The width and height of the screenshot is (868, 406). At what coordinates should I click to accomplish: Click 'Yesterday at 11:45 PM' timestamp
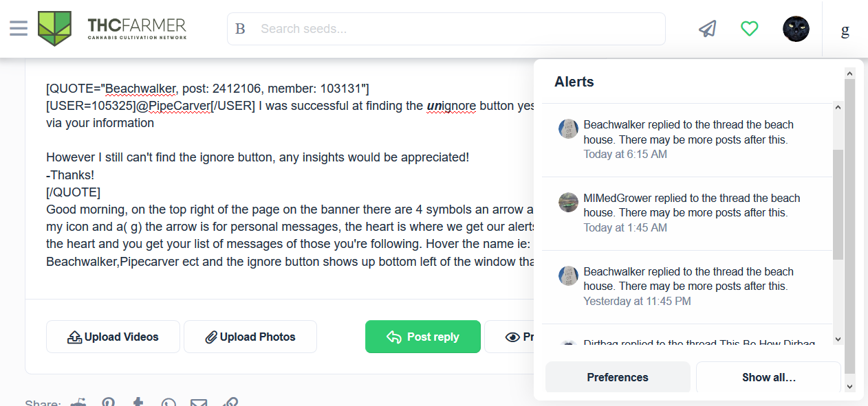tap(637, 301)
